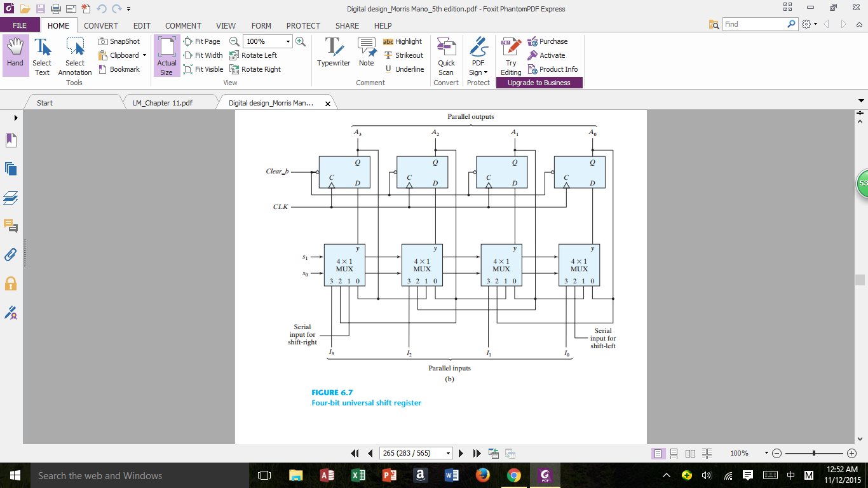Enable facing pages view mode
Image resolution: width=868 pixels, height=488 pixels.
point(691,454)
